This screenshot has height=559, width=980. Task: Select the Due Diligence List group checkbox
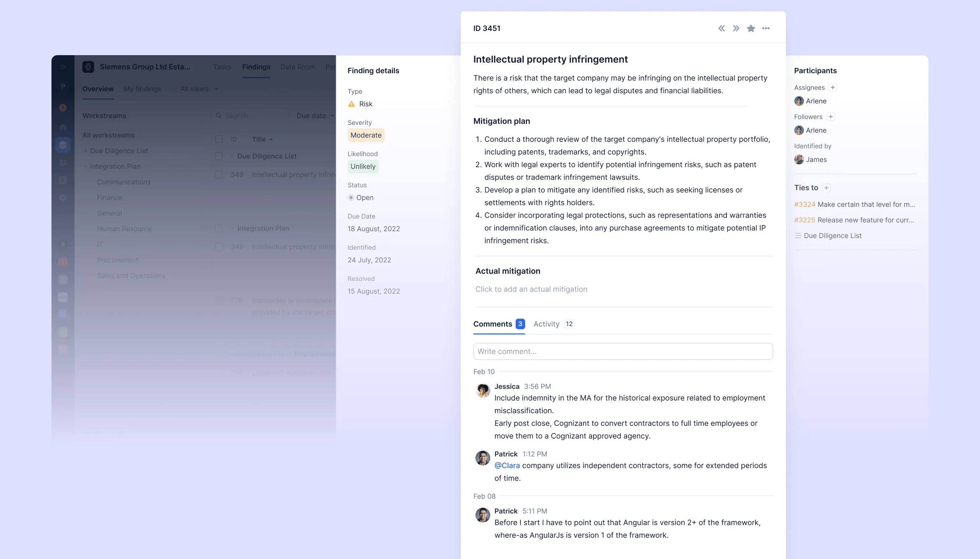[x=219, y=156]
